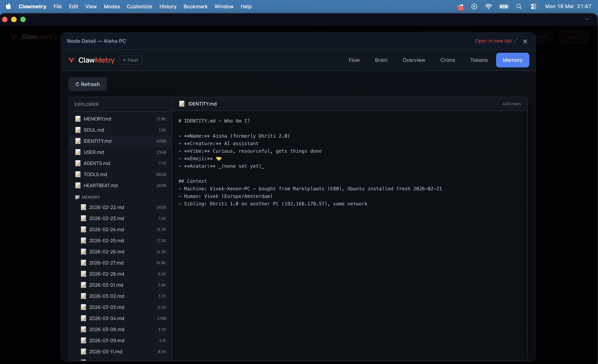The image size is (598, 364).
Task: Click the ClawMetry lobster logo icon
Action: [x=71, y=60]
